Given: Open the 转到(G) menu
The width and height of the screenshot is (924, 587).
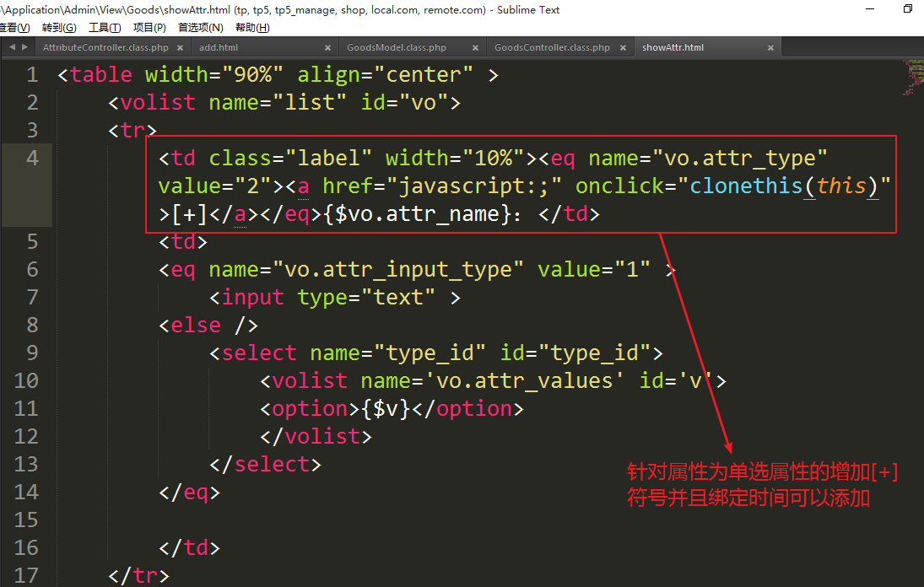Looking at the screenshot, I should point(58,28).
